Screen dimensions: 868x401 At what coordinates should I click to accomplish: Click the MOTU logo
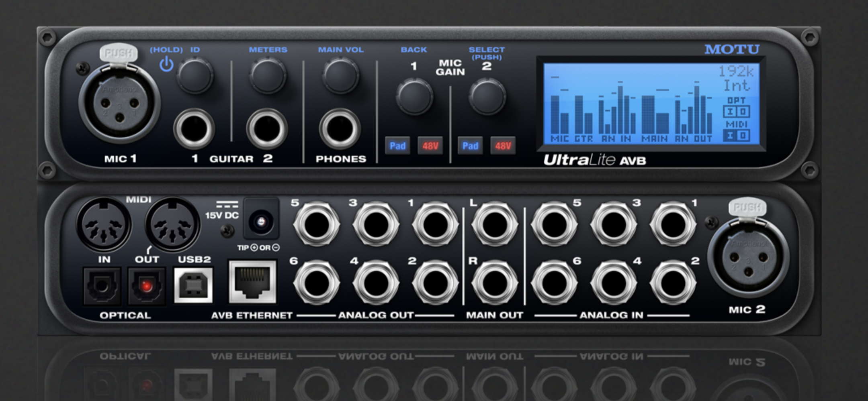(x=732, y=49)
